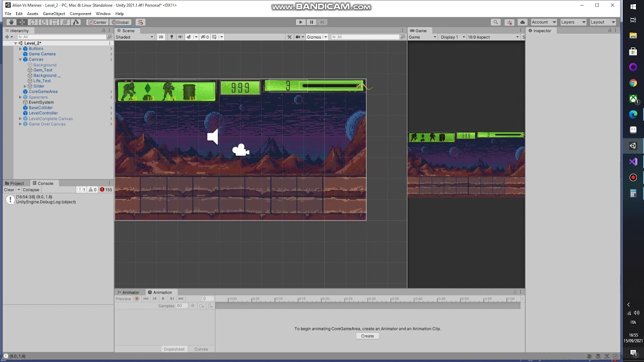Viewport: 644px width, 362px height.
Task: Open 16:9 Aspect dropdown
Action: click(x=493, y=37)
